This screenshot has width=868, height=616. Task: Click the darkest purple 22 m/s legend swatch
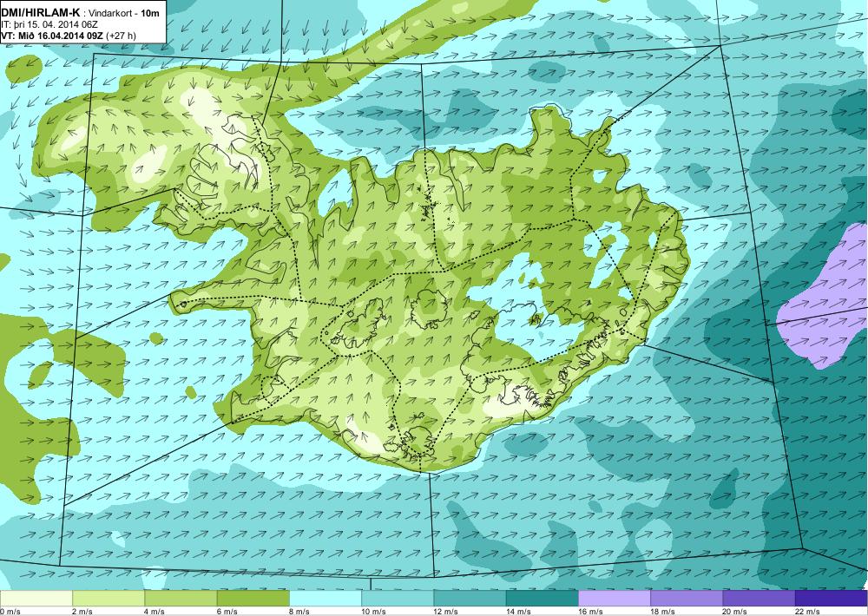pos(831,599)
